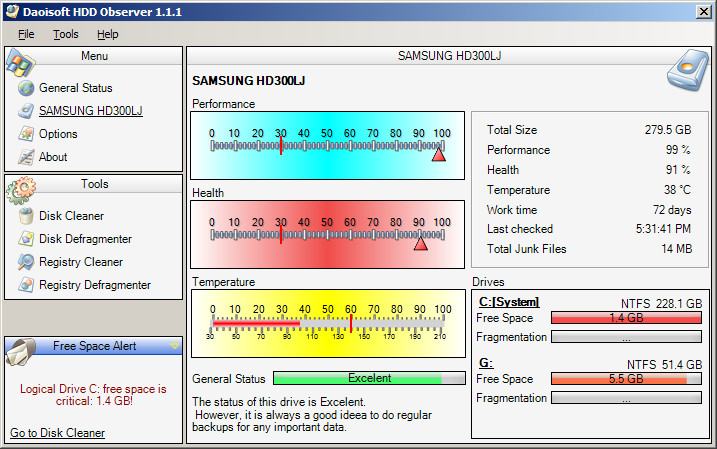717x449 pixels.
Task: Click the NTFS 51.4 GB label
Action: click(664, 364)
